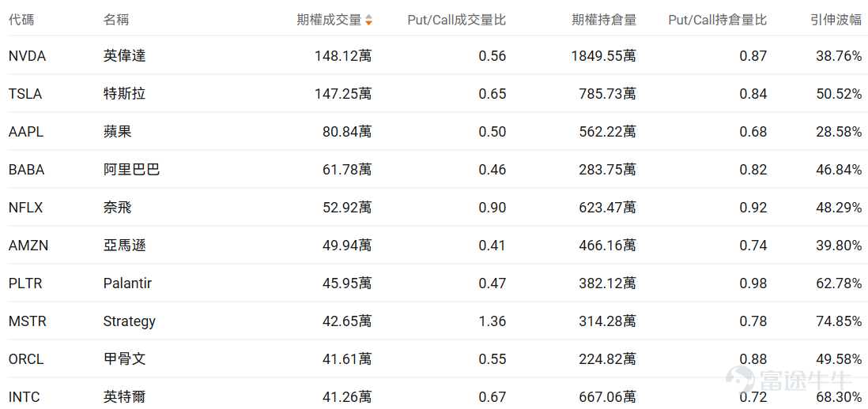The image size is (868, 409).
Task: Click implied volatility 48.29%
Action: click(x=839, y=207)
